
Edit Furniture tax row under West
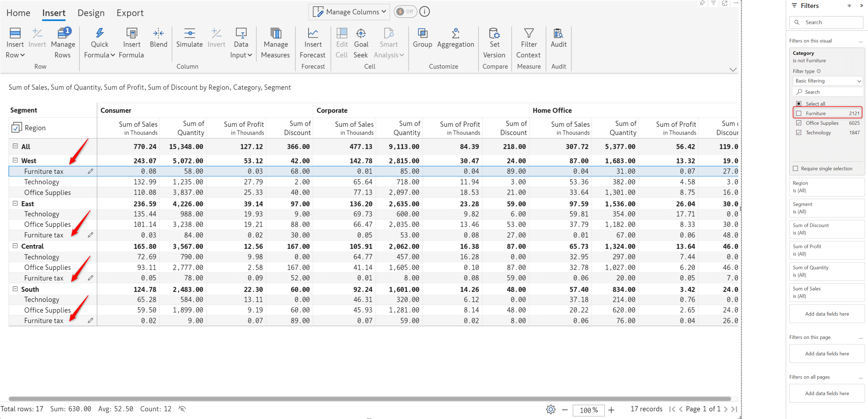pyautogui.click(x=90, y=171)
